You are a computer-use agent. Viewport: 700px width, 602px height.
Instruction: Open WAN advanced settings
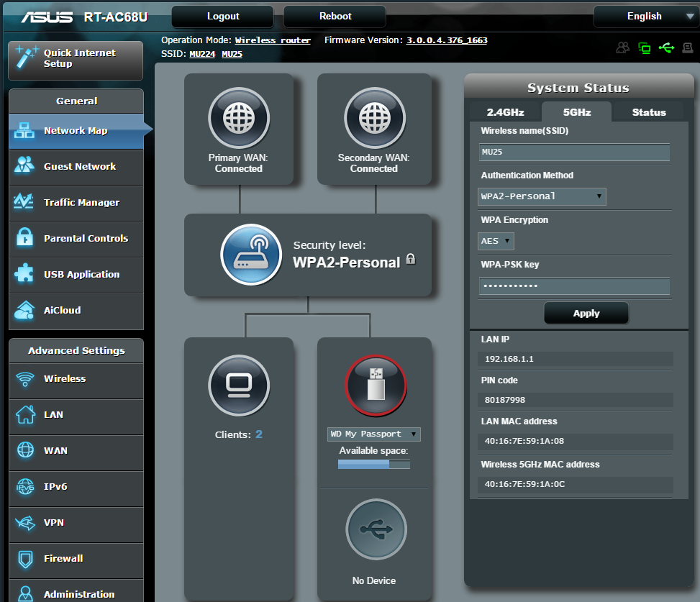[76, 452]
